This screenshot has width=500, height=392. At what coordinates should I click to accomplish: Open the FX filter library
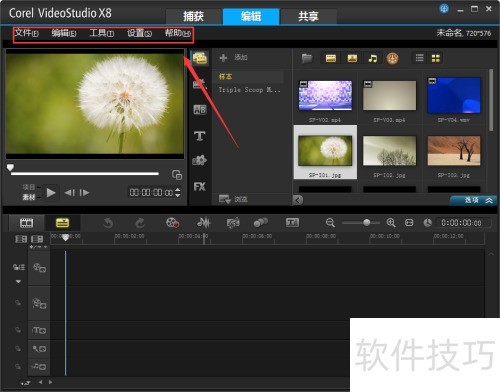[x=200, y=187]
